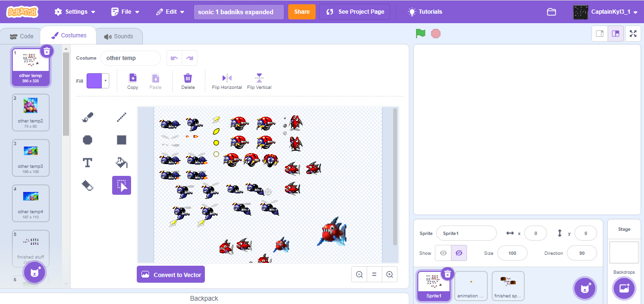Expand the Backpack bar
The width and height of the screenshot is (644, 304).
[x=204, y=298]
